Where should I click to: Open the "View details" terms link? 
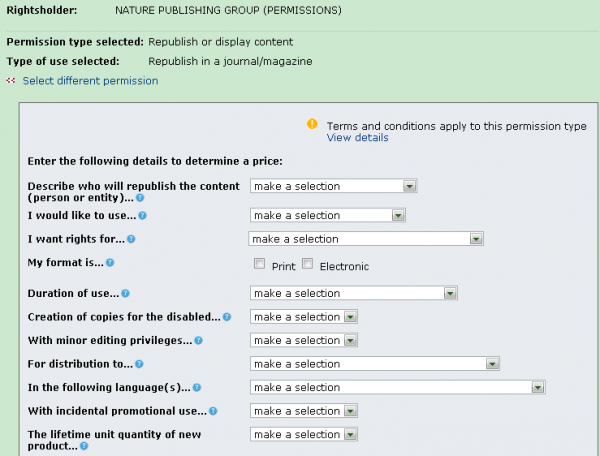pyautogui.click(x=357, y=138)
